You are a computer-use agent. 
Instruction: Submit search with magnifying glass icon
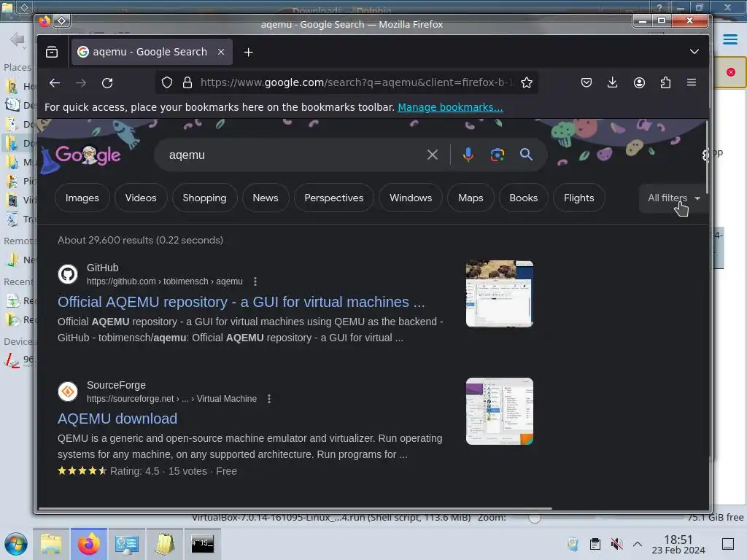pyautogui.click(x=526, y=155)
